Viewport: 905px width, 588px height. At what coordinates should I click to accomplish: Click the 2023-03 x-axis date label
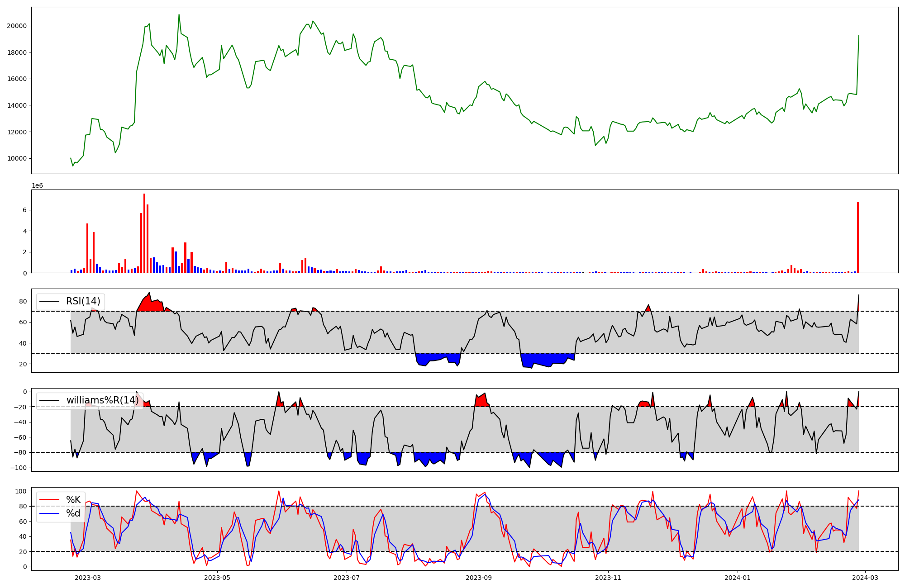88,578
